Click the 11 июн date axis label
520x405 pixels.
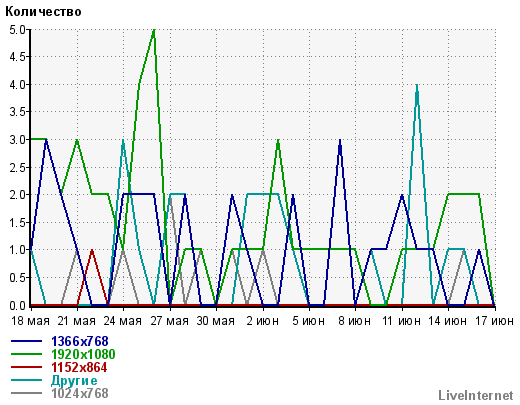(402, 321)
